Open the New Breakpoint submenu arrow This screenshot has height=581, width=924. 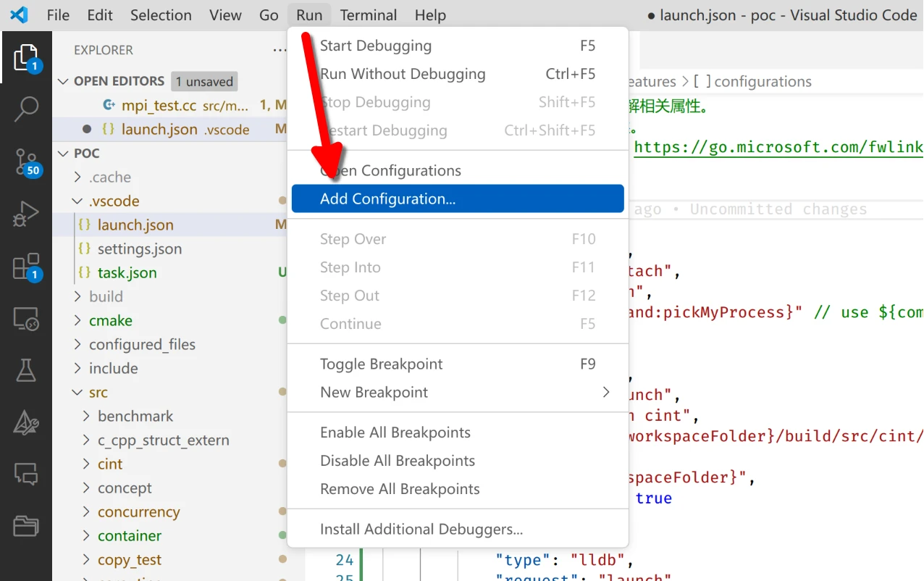[606, 392]
